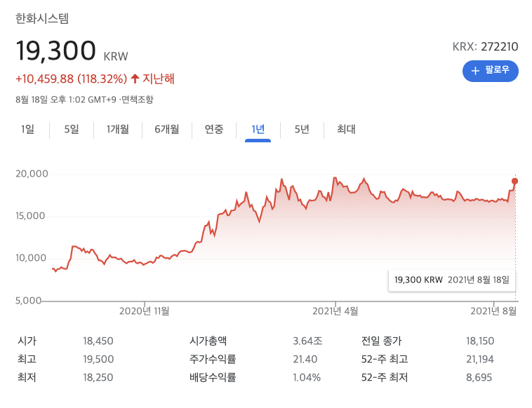Click the 배당수익률 value 1.04%
This screenshot has width=532, height=408.
tap(307, 377)
